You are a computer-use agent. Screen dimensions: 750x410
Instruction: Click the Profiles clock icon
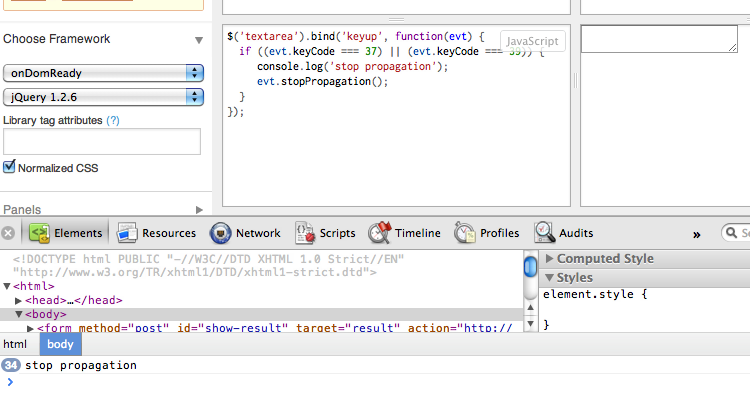(x=464, y=233)
